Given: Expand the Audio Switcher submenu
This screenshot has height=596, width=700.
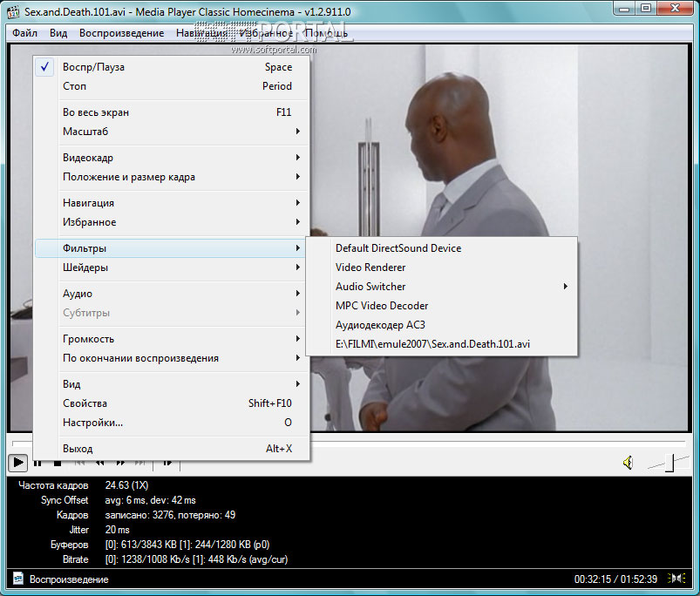Looking at the screenshot, I should pos(441,287).
